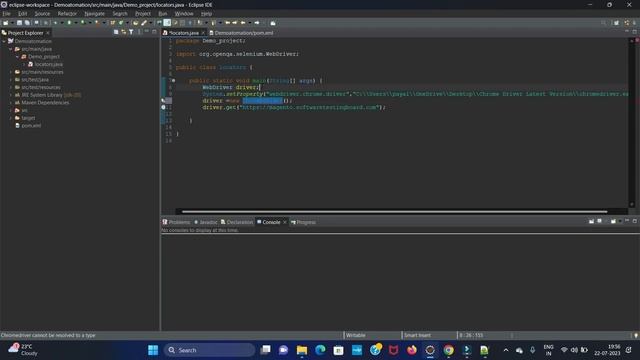Image resolution: width=640 pixels, height=360 pixels.
Task: Minimize the Project Explorer panel
Action: click(x=147, y=31)
